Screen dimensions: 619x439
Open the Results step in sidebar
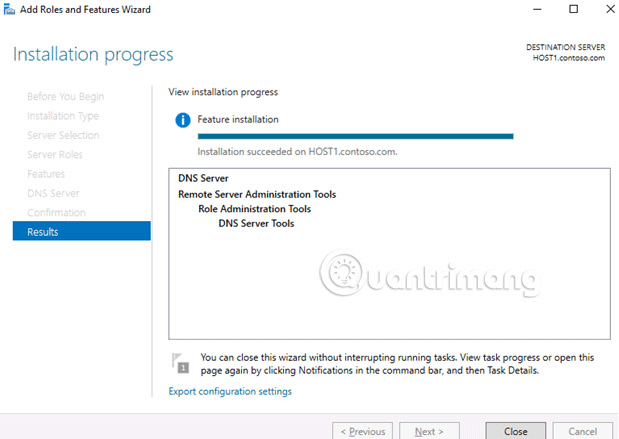[x=82, y=231]
